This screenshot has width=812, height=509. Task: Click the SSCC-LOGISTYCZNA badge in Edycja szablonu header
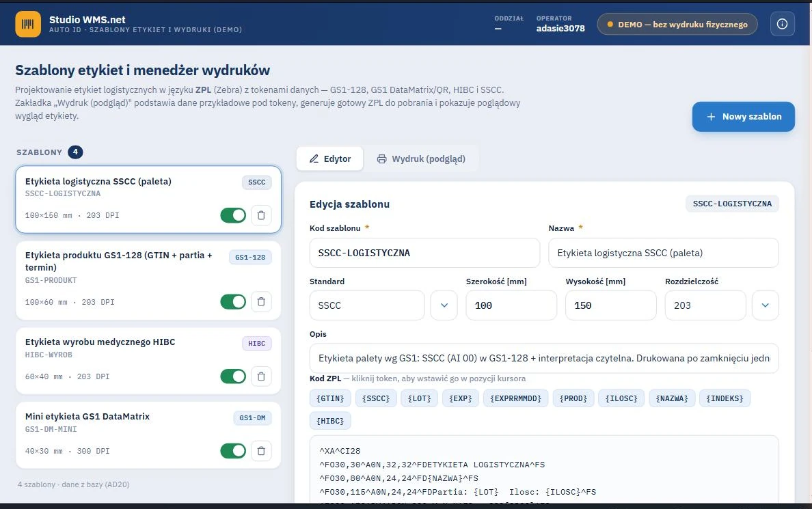(732, 204)
